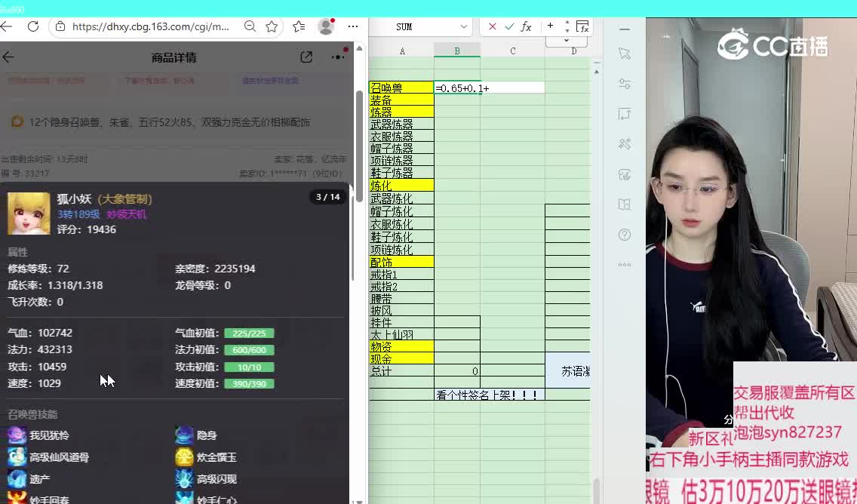This screenshot has width=857, height=504.
Task: Open the share icon beside 商品详情
Action: point(306,57)
